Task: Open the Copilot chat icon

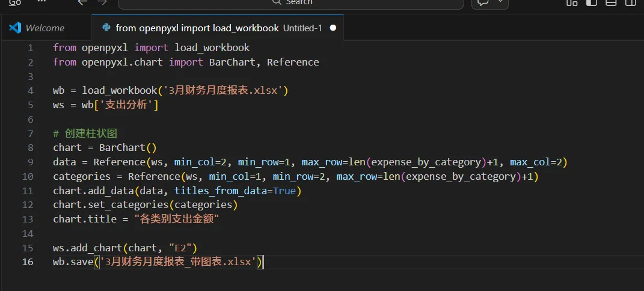Action: 483,2
